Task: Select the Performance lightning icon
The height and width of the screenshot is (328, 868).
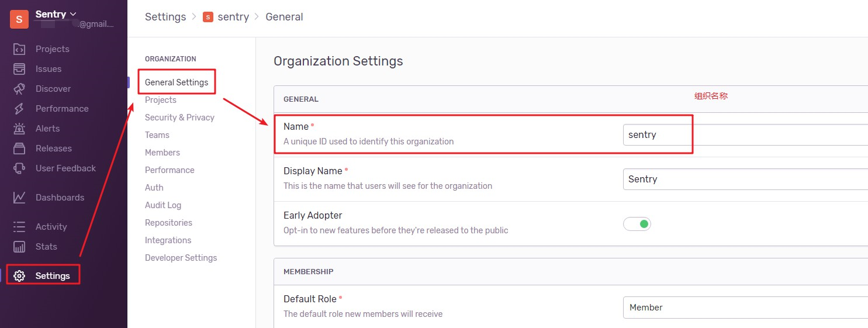Action: [x=19, y=109]
